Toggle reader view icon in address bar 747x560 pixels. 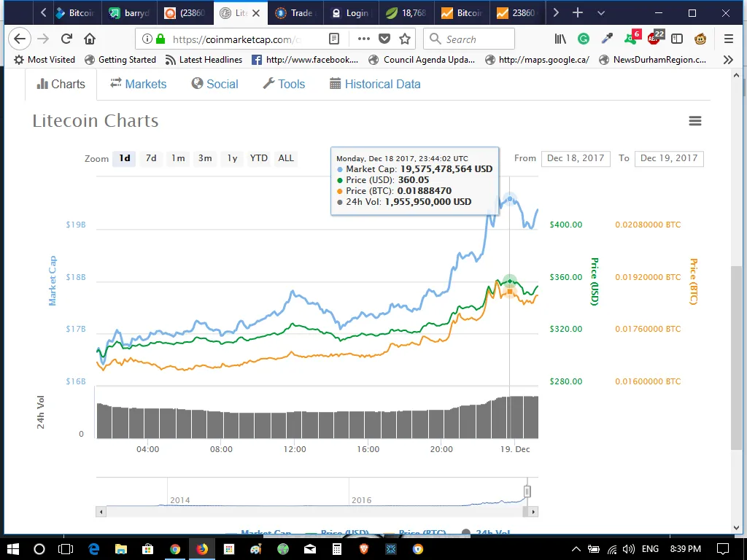(x=334, y=39)
